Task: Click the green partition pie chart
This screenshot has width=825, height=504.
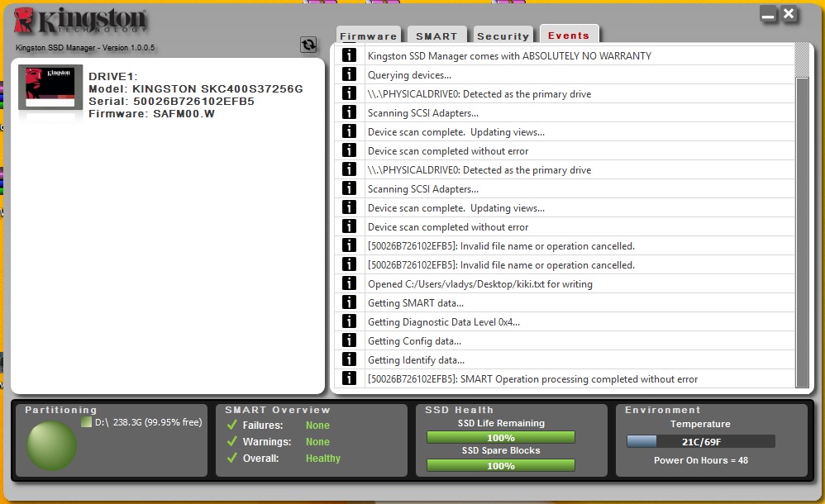Action: 51,445
